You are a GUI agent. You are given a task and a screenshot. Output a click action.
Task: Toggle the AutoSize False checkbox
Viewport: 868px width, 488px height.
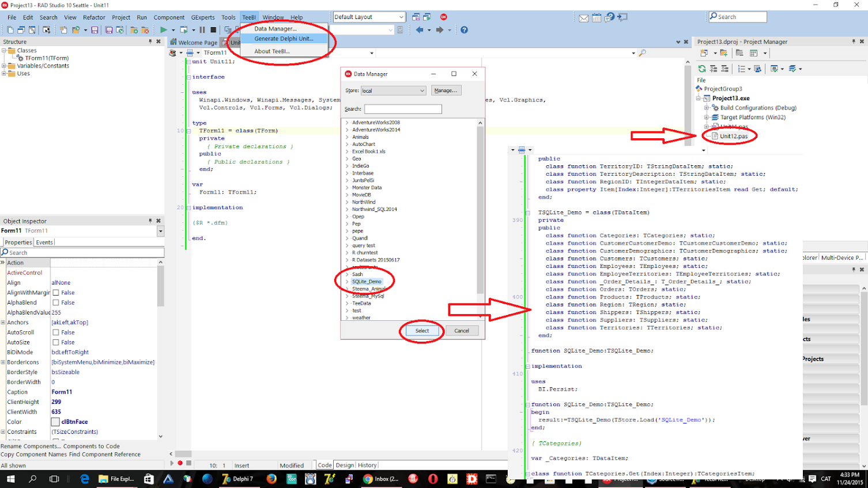[x=56, y=342]
